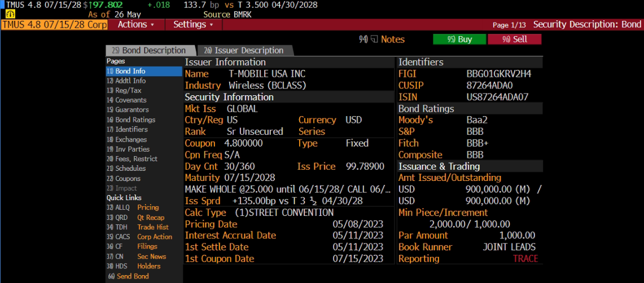Click Iss Price 99.78900
644x283 pixels.
[365, 166]
